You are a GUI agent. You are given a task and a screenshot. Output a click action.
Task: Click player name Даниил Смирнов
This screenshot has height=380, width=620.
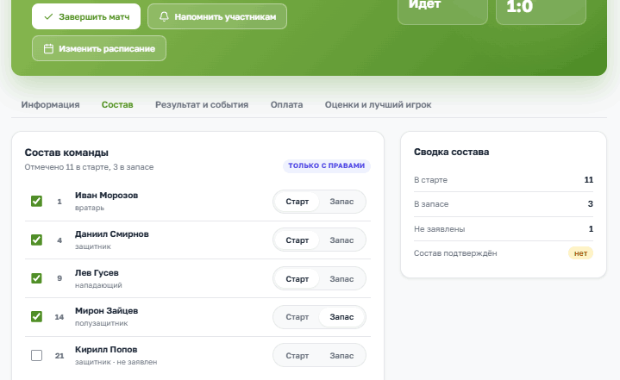pyautogui.click(x=112, y=234)
